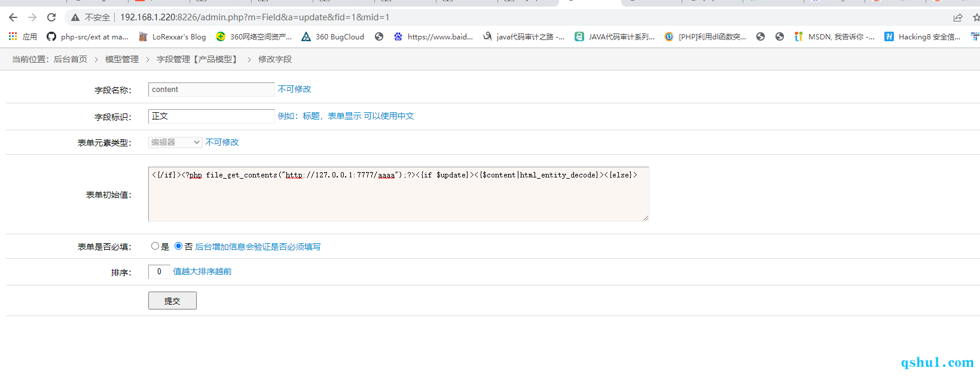Click globe bookmark just before MSDN
The width and height of the screenshot is (980, 377).
(780, 36)
